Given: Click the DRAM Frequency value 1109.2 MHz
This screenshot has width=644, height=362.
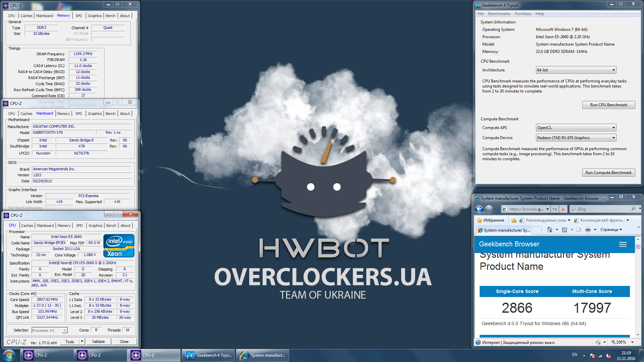Looking at the screenshot, I should (83, 54).
